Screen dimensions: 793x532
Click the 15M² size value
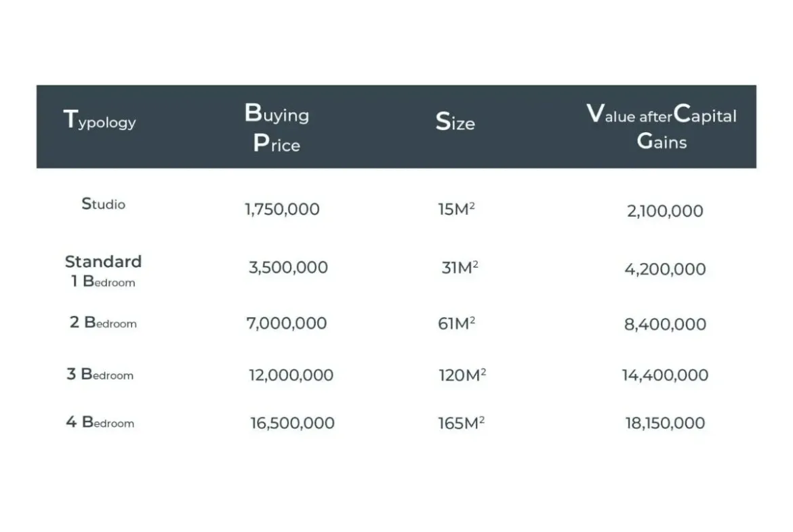pos(456,209)
